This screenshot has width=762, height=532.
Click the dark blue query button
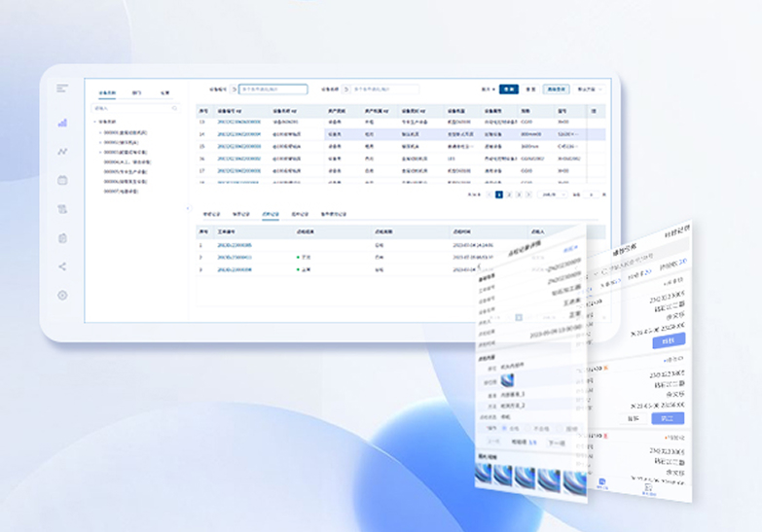[508, 89]
